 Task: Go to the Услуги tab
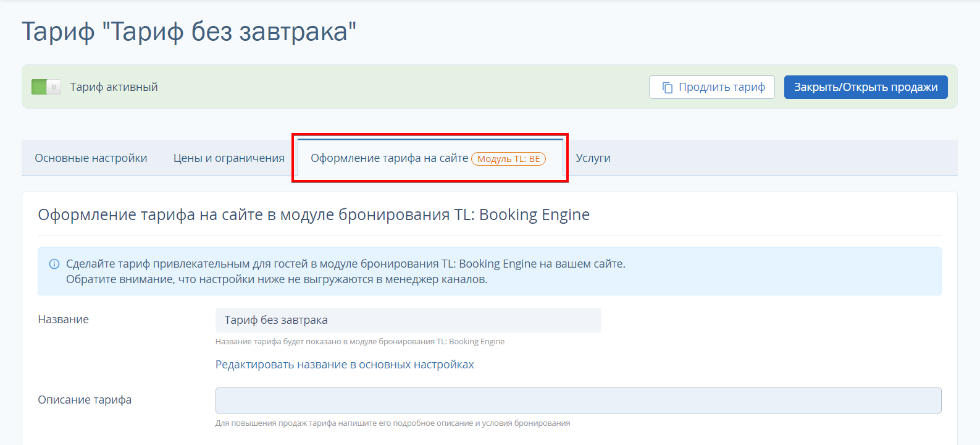coord(593,158)
